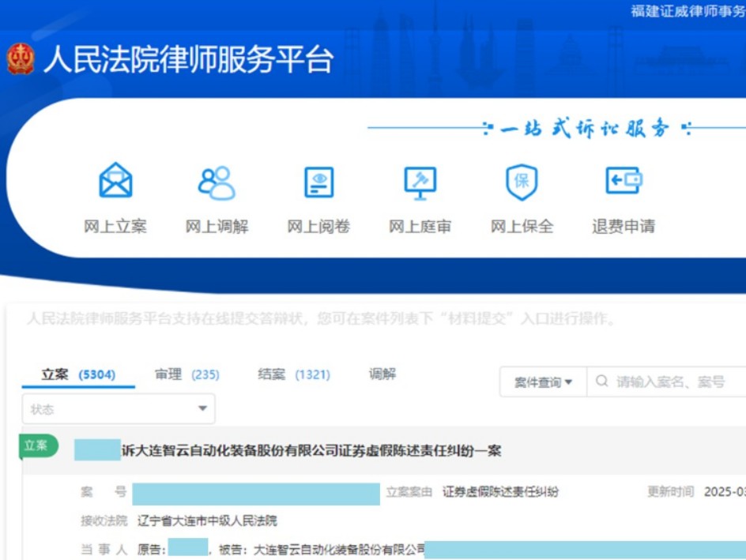Open the 网上阅卷 document icon

[318, 182]
